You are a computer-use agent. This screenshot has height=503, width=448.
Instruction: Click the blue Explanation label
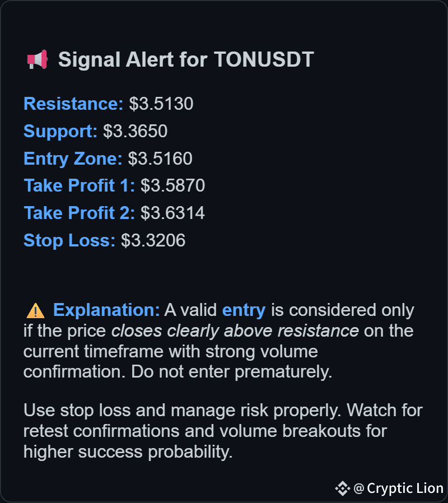(x=106, y=310)
